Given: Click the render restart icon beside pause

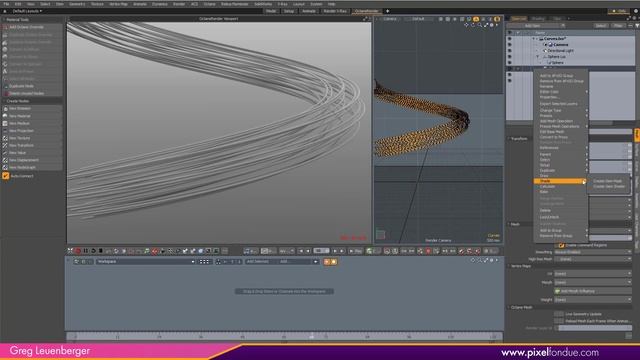Looking at the screenshot, I should pyautogui.click(x=93, y=251).
